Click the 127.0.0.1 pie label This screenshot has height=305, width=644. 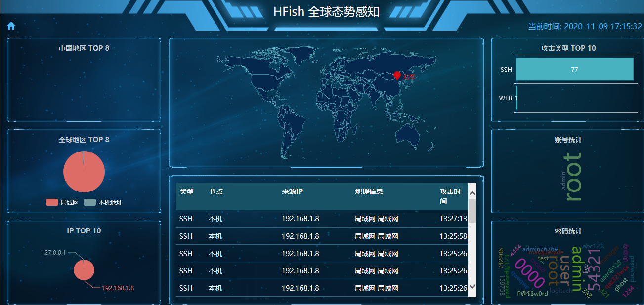point(53,252)
